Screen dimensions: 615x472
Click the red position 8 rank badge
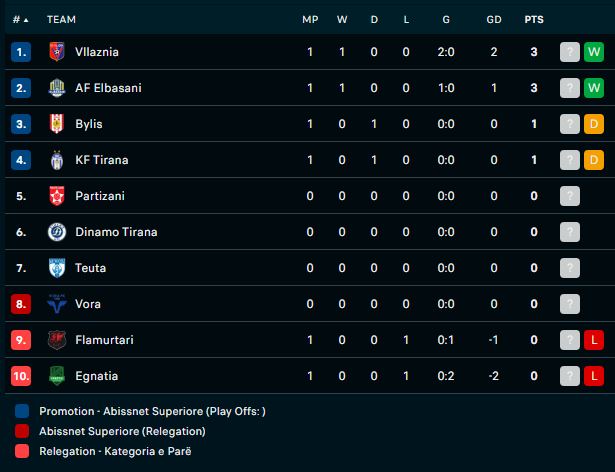(x=22, y=304)
